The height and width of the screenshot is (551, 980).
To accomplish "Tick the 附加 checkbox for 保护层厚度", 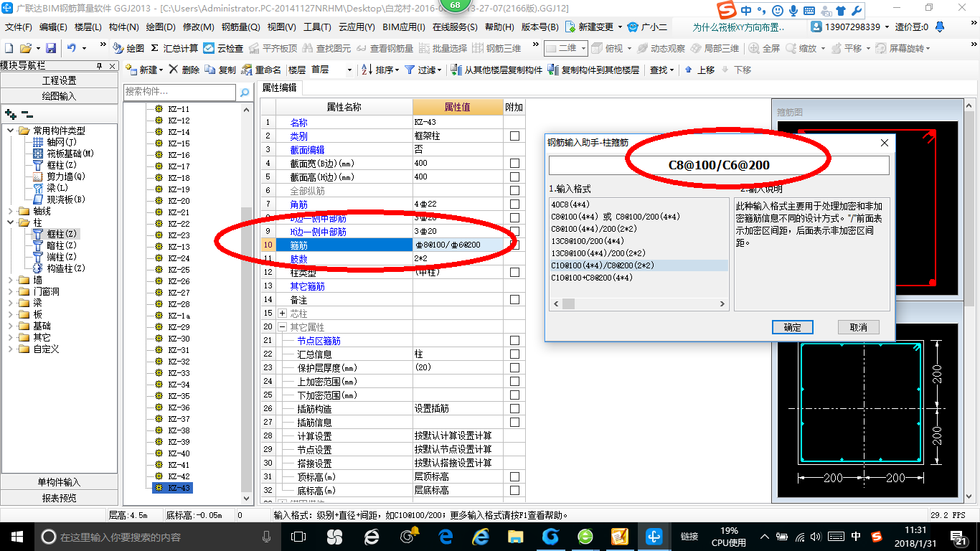I will 514,368.
